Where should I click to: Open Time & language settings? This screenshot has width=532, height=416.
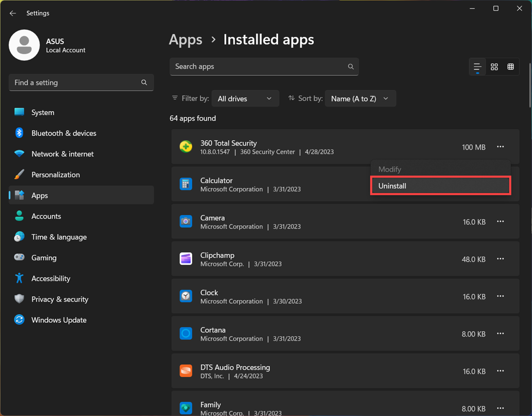(81, 237)
